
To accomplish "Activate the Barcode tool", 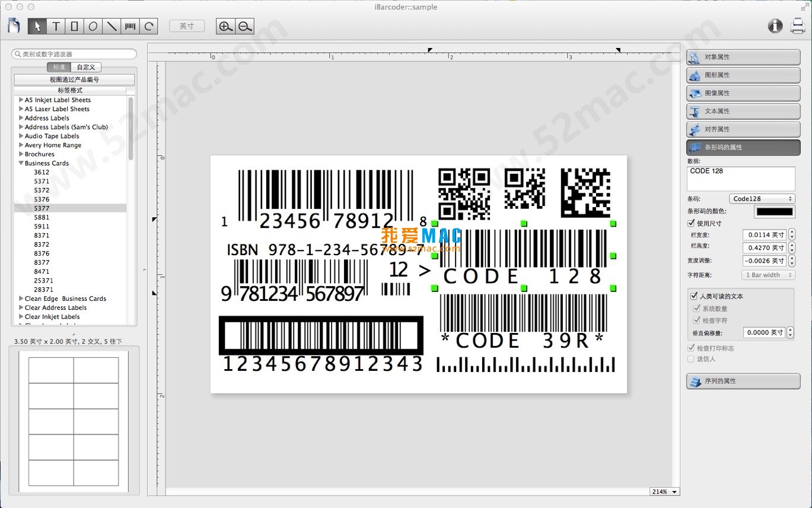I will click(x=130, y=26).
